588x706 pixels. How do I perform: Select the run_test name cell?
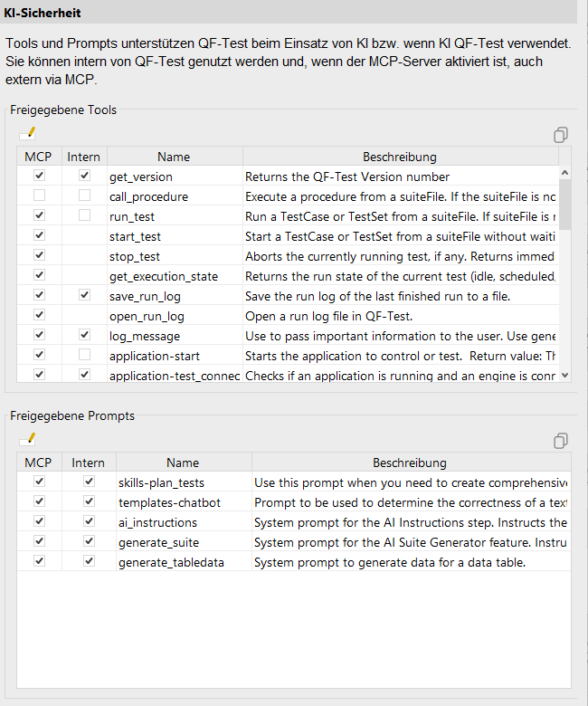175,216
